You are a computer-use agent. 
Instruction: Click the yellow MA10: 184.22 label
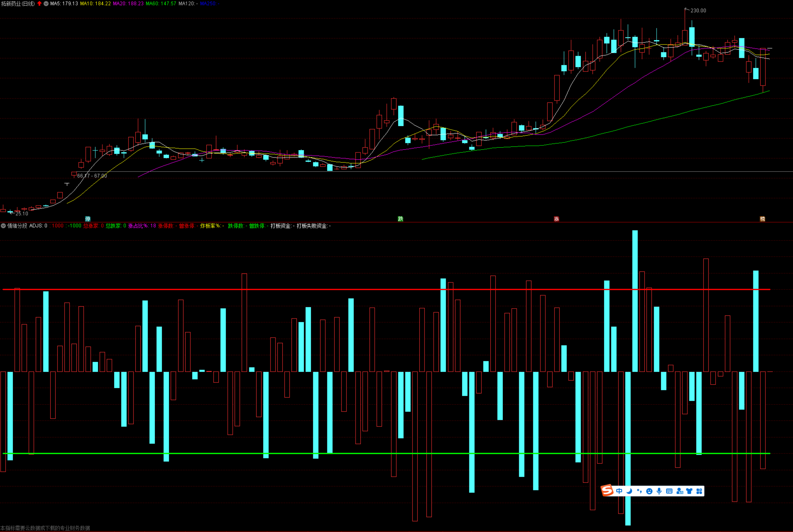pos(95,3)
